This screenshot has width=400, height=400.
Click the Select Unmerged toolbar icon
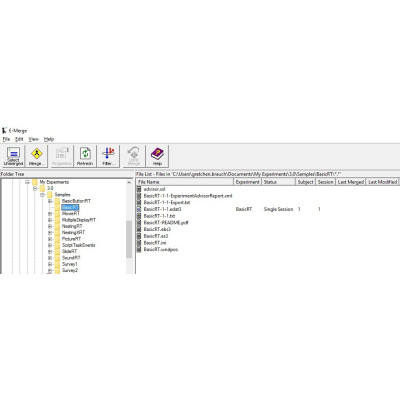13,156
